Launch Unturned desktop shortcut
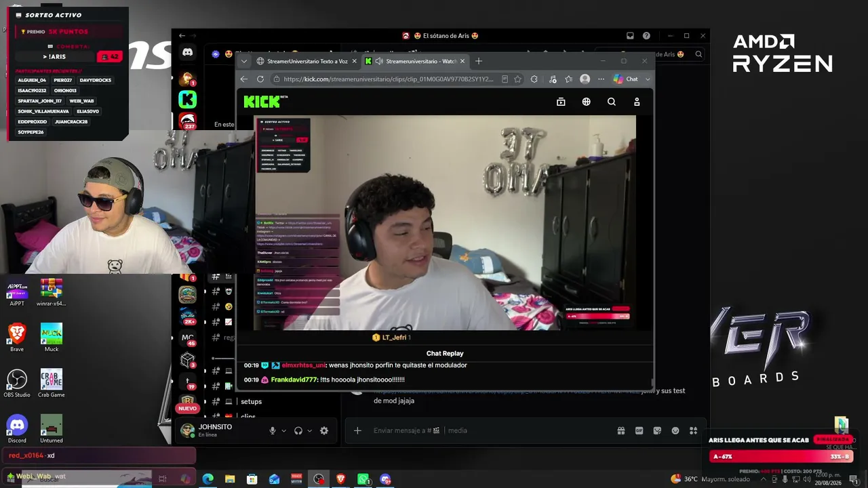 pos(52,428)
